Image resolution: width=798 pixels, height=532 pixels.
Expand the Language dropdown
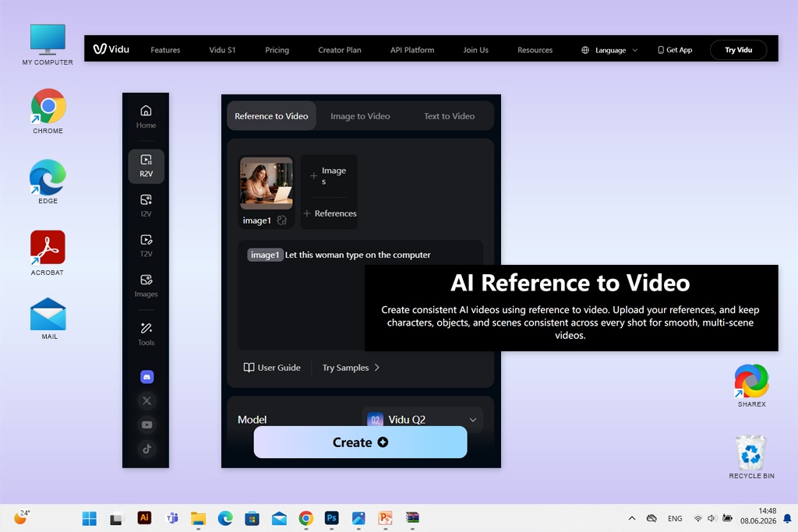click(x=609, y=50)
